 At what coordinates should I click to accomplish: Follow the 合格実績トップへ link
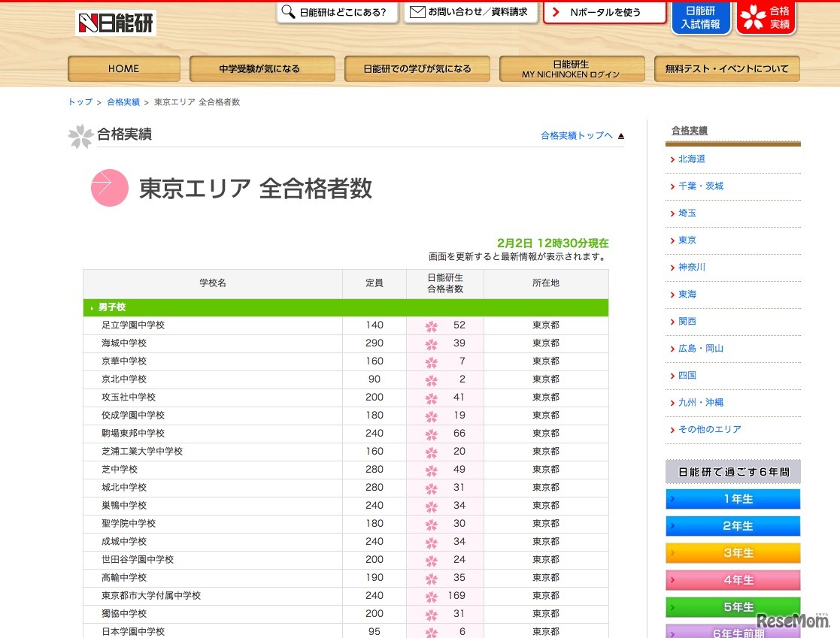pyautogui.click(x=575, y=136)
